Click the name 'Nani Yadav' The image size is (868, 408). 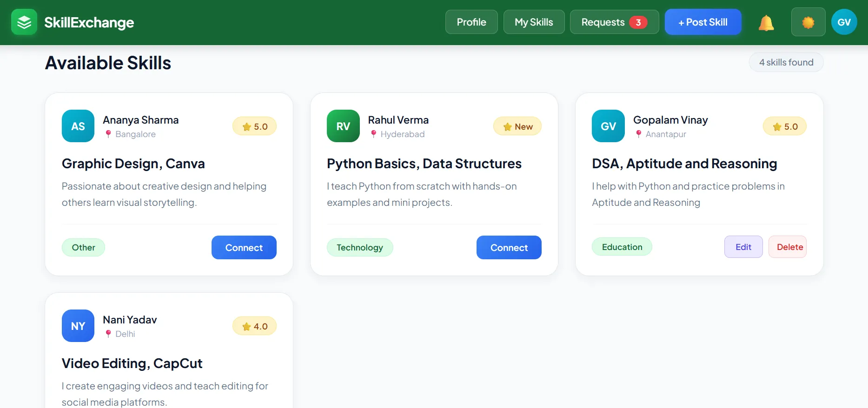point(130,320)
